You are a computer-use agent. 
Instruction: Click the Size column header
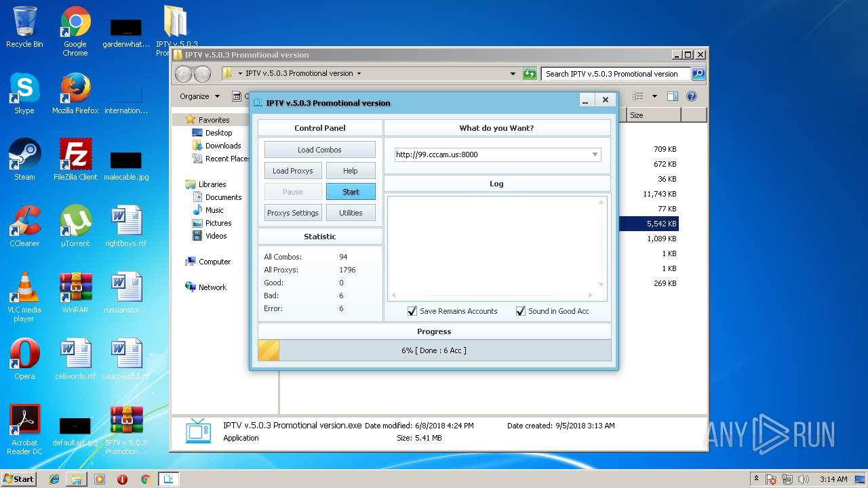pos(654,115)
